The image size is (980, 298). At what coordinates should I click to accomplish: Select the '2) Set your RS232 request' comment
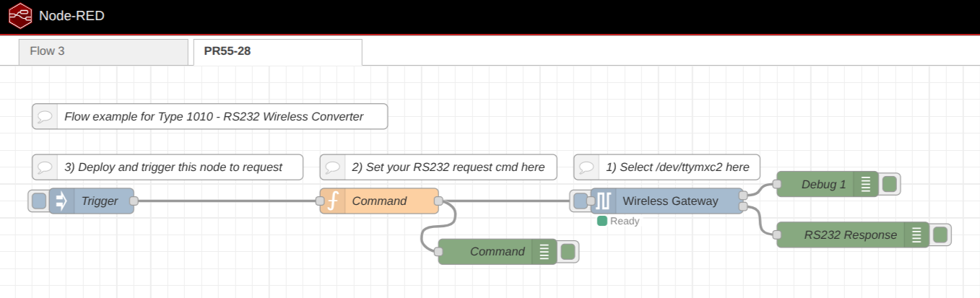pyautogui.click(x=438, y=167)
